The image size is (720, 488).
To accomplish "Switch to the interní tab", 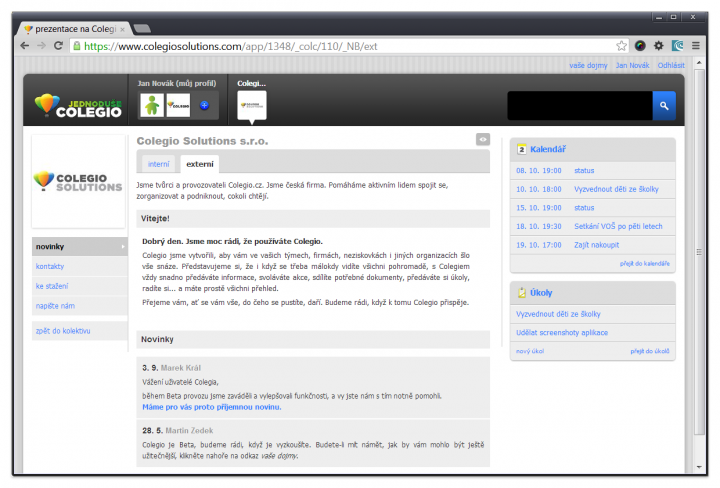I will tap(158, 164).
